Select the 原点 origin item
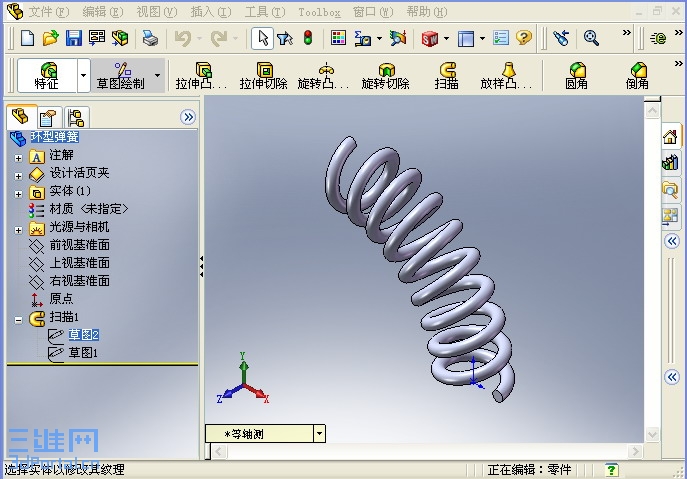687x479 pixels. click(61, 299)
